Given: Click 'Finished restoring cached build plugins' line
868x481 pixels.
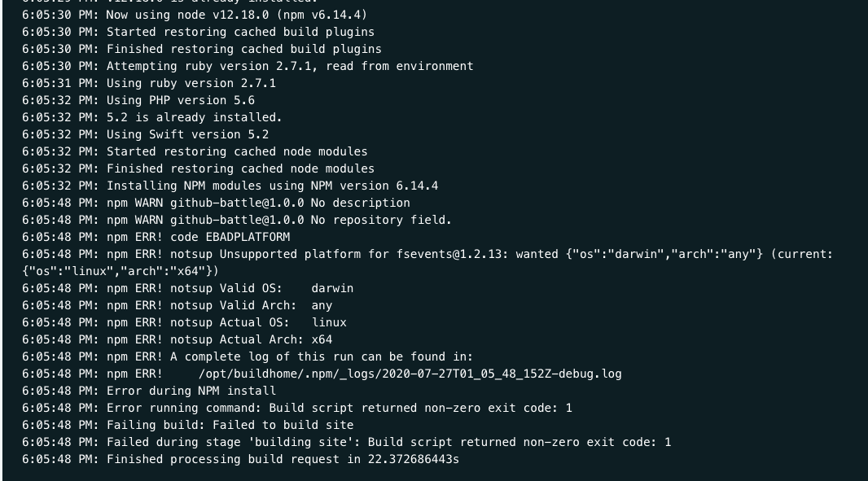Looking at the screenshot, I should pyautogui.click(x=243, y=49).
